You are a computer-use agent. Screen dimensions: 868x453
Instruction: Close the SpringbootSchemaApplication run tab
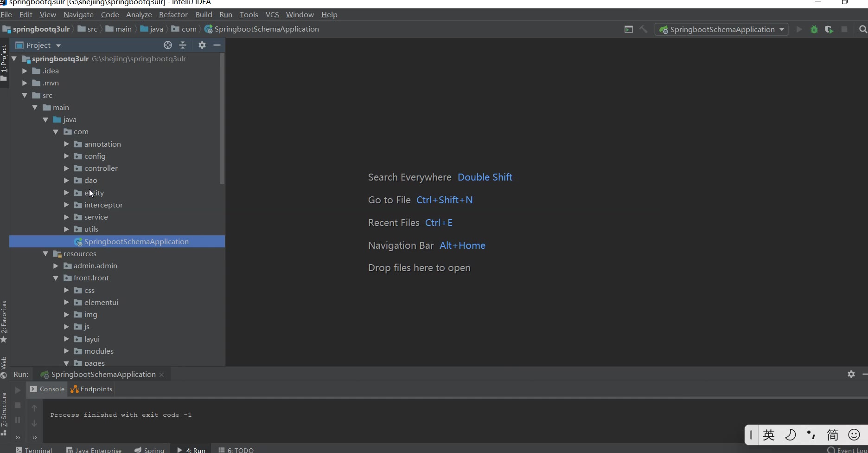point(161,375)
